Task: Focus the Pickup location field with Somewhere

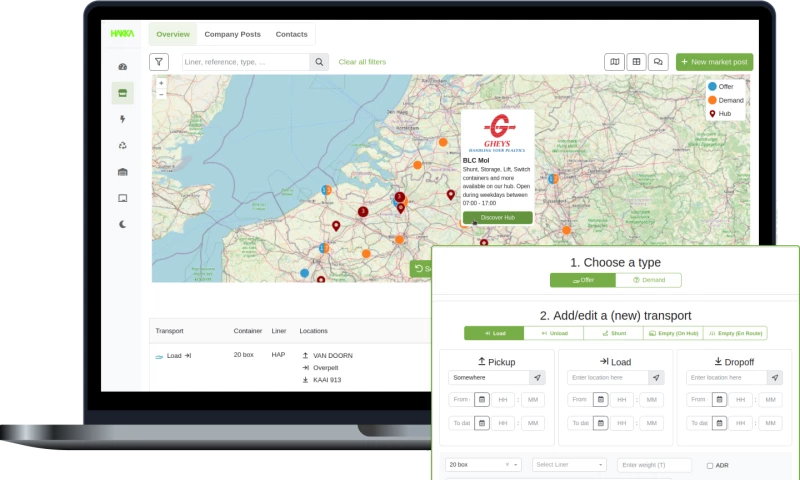Action: 489,377
